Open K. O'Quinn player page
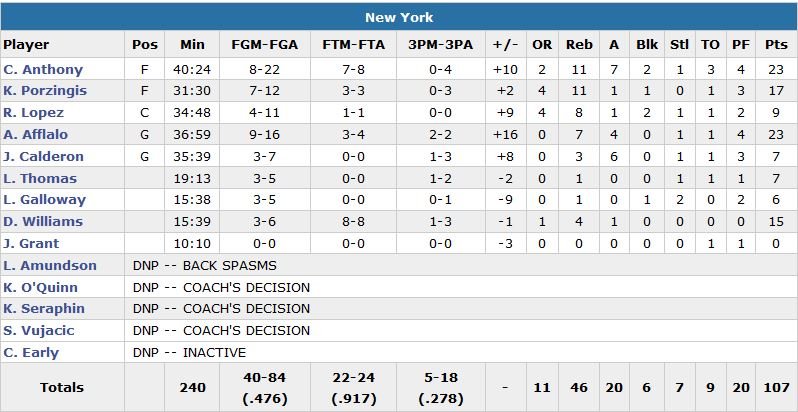 pos(45,288)
